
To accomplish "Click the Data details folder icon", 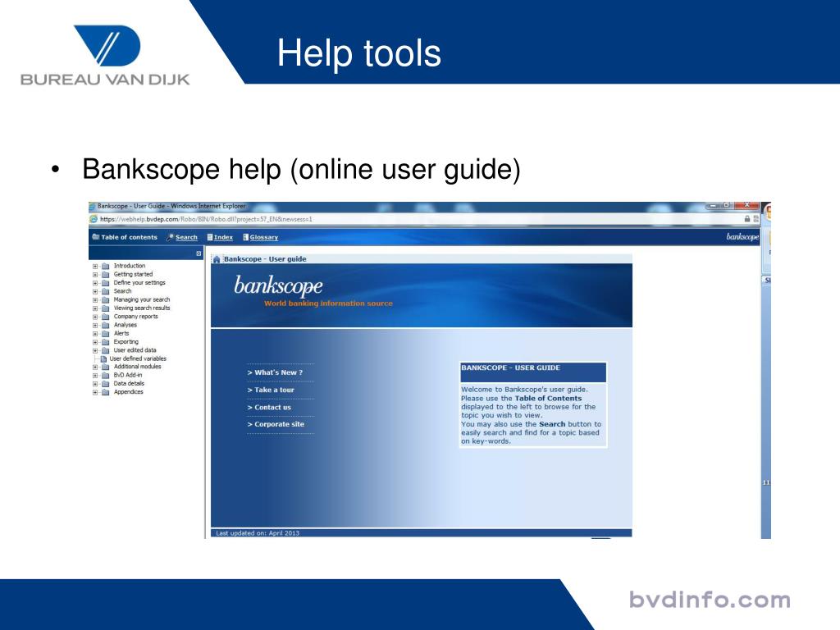I will [106, 384].
